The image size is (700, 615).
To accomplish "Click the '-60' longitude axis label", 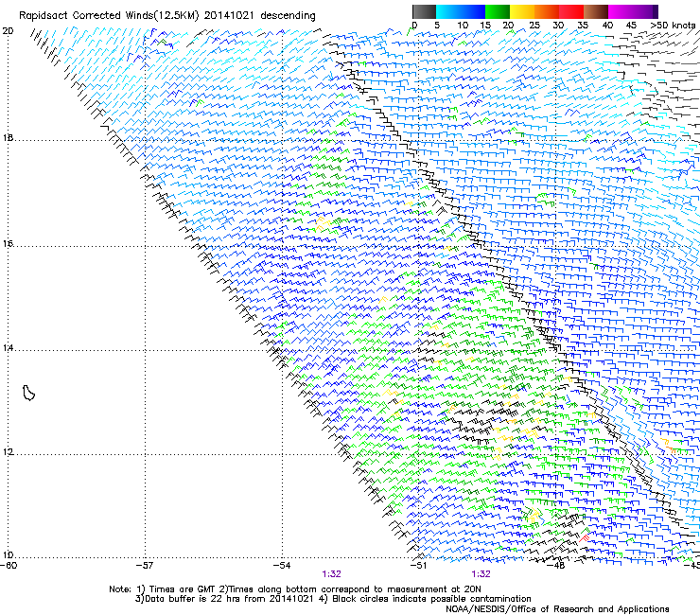I will click(9, 566).
